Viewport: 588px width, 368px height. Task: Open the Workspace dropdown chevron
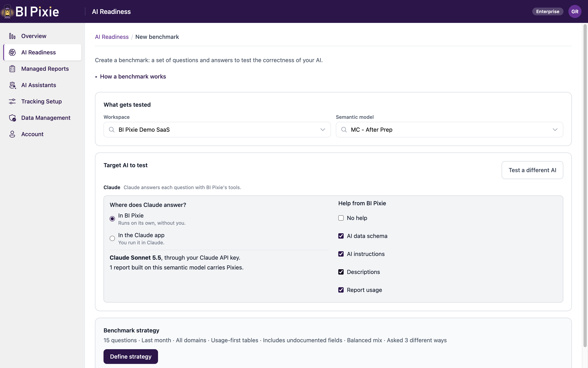[x=323, y=130]
